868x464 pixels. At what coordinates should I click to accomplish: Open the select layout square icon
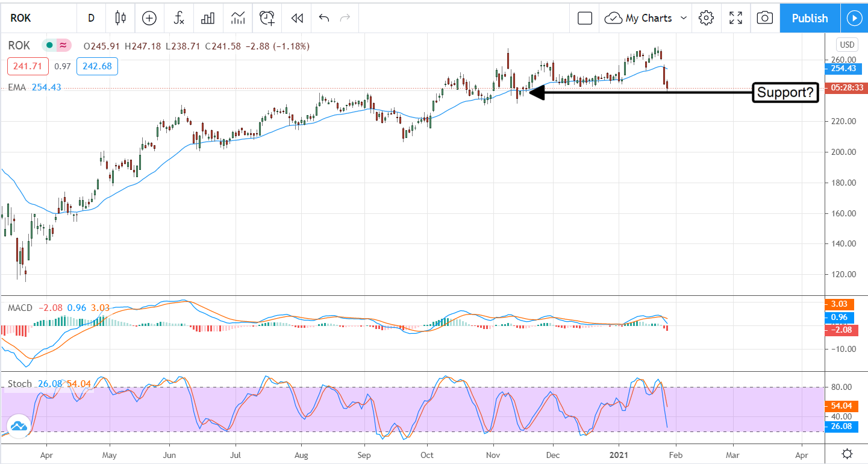click(x=584, y=18)
